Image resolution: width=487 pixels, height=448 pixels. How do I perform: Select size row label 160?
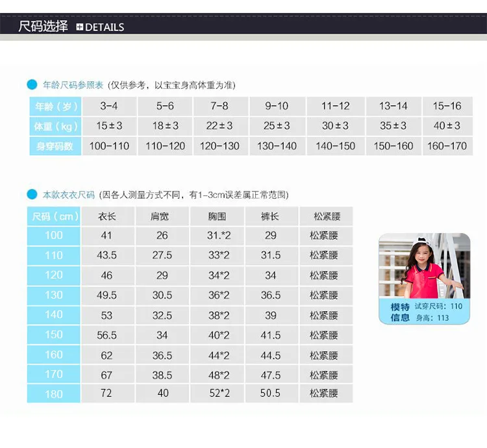pos(54,355)
